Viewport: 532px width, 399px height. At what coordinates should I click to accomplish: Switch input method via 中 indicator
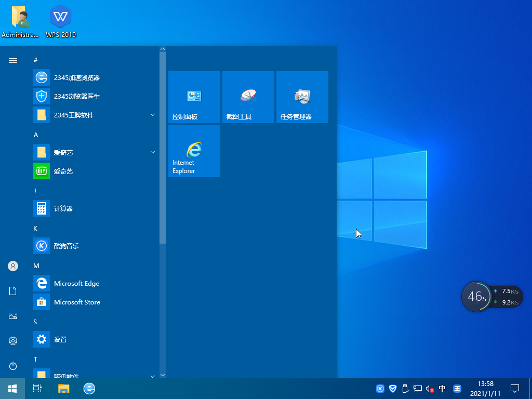tap(442, 388)
